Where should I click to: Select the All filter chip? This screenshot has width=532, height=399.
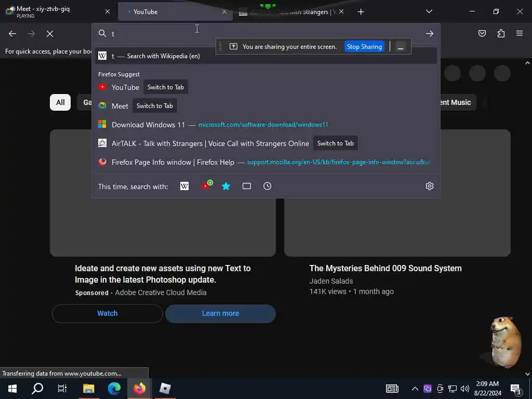click(x=60, y=102)
